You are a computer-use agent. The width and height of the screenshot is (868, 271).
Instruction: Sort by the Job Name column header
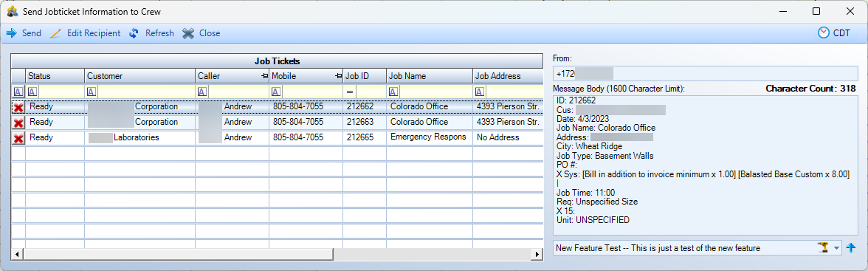pyautogui.click(x=430, y=76)
